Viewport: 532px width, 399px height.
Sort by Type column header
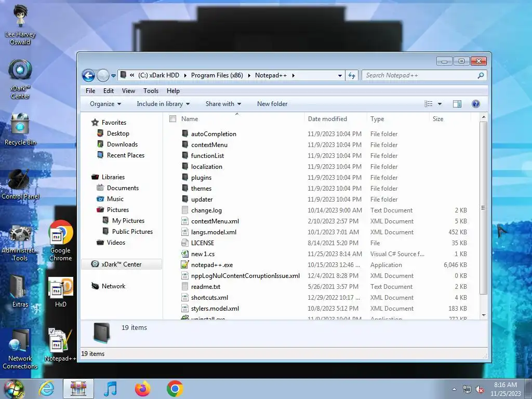click(398, 119)
